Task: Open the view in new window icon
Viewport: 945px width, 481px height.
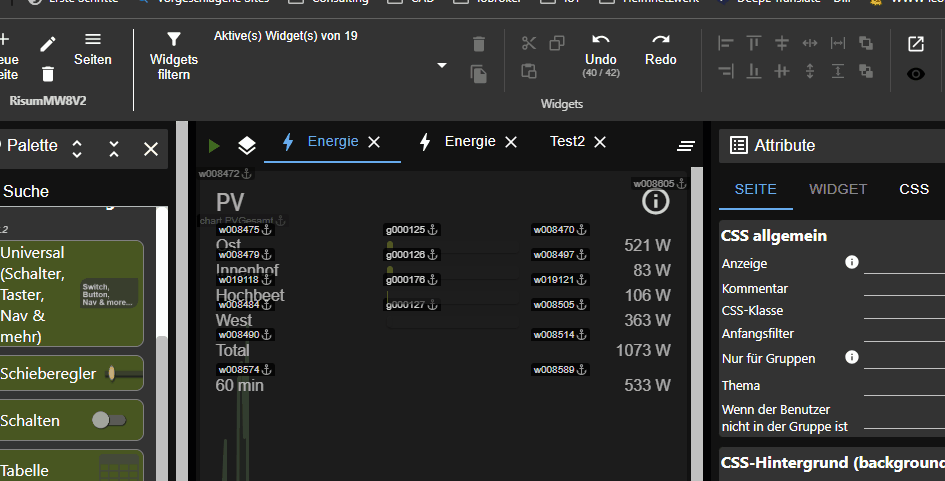Action: pos(915,44)
